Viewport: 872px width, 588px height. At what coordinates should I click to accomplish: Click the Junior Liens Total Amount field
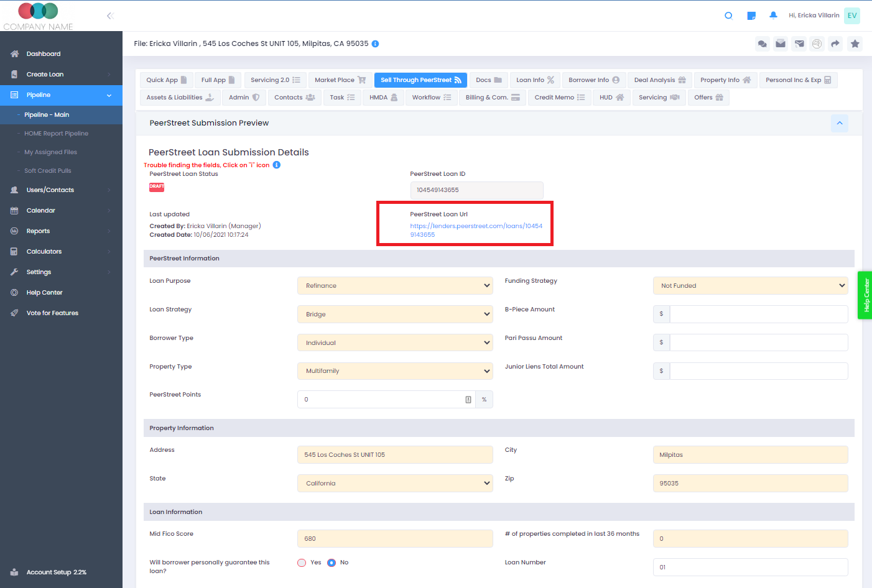coord(759,371)
